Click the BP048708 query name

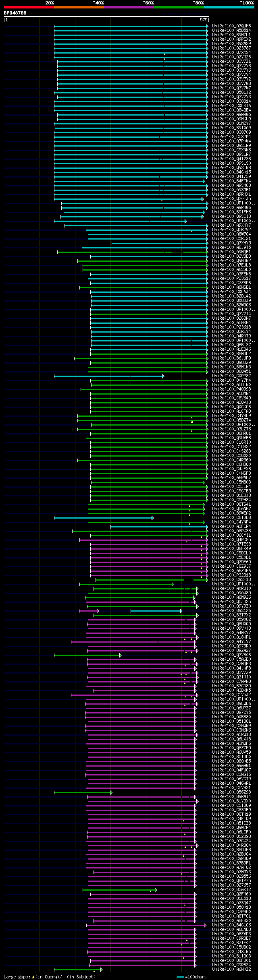15,13
